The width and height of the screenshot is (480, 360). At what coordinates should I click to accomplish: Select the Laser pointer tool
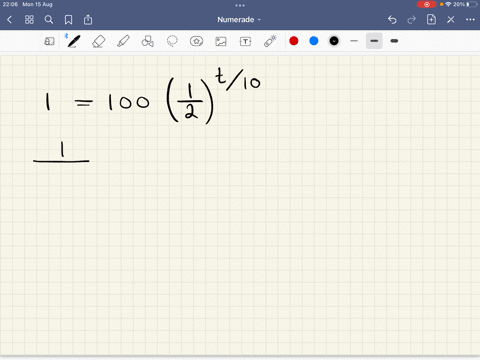[270, 41]
